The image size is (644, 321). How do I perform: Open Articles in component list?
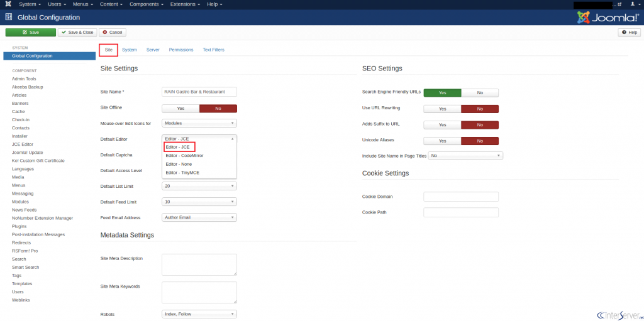click(x=19, y=95)
